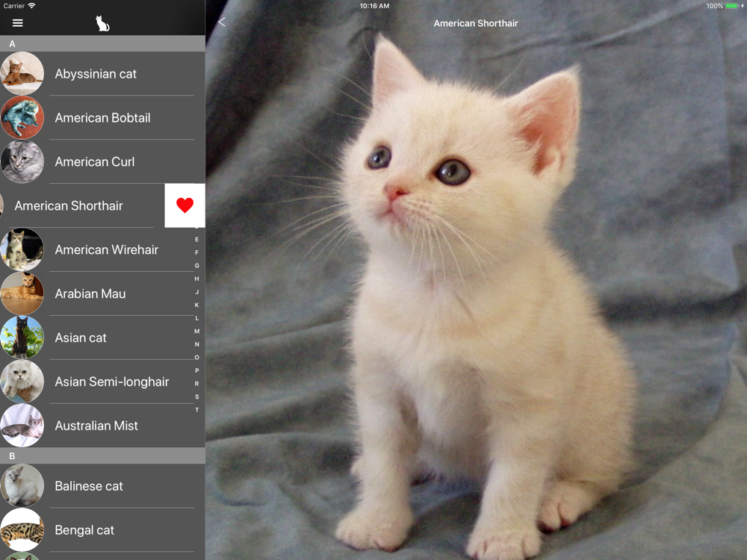Jump to letter F in the index
The width and height of the screenshot is (747, 560).
(196, 252)
